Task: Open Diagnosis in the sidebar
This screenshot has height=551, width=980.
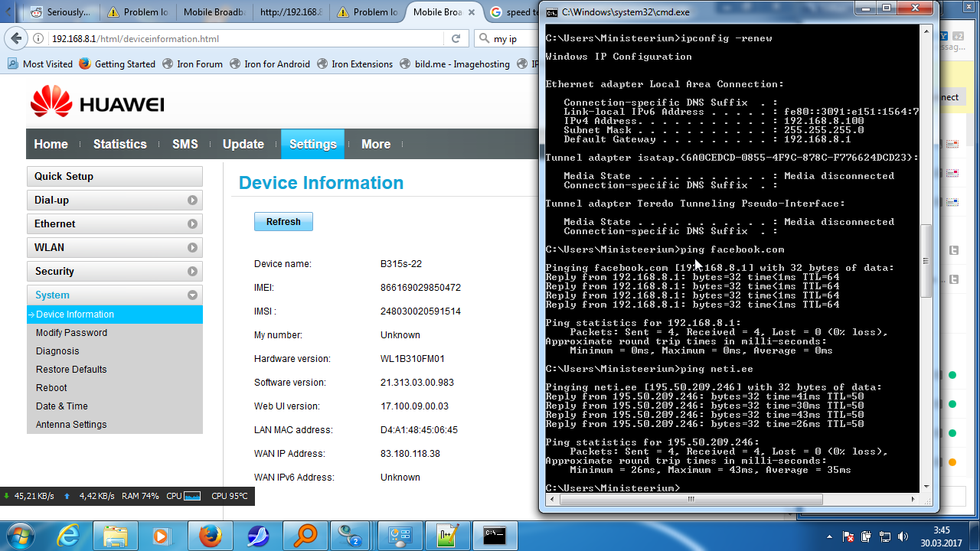Action: [57, 351]
